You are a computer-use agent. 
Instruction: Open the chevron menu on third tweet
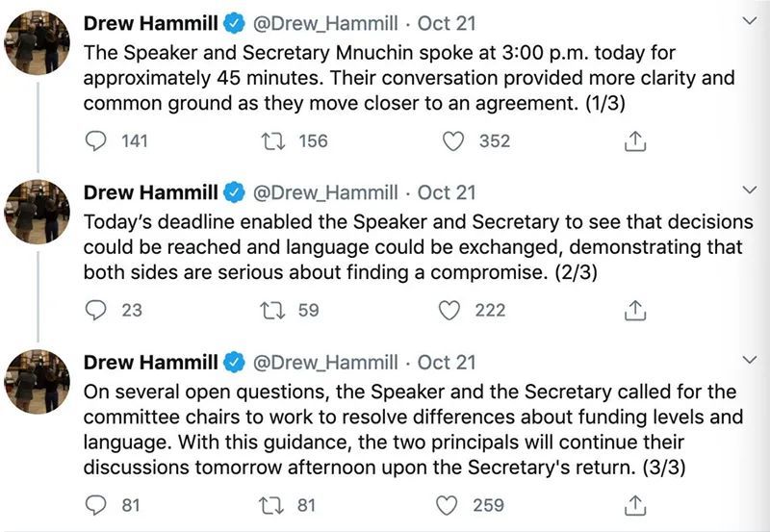(749, 360)
